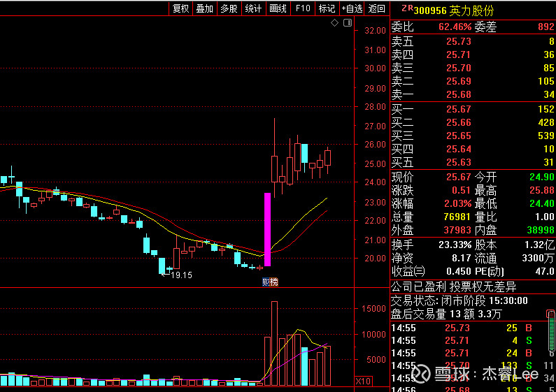Click 今开 value 24.90
This screenshot has width=556, height=392.
coord(542,177)
